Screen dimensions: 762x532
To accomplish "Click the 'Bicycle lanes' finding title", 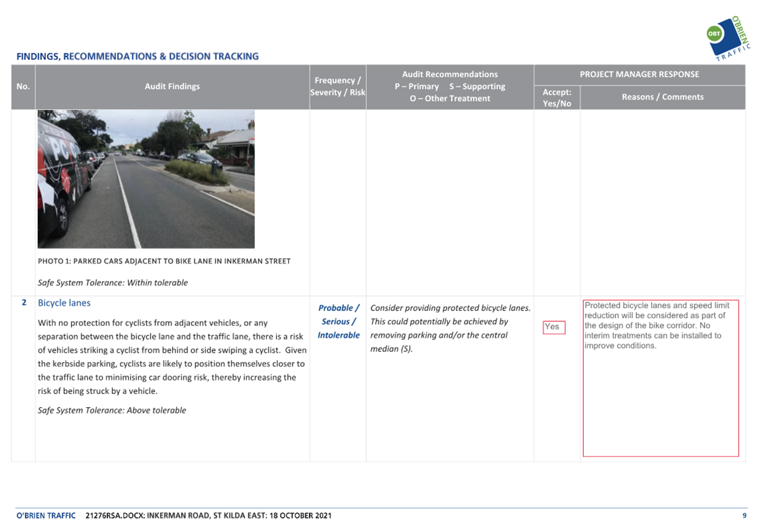I will 64,303.
